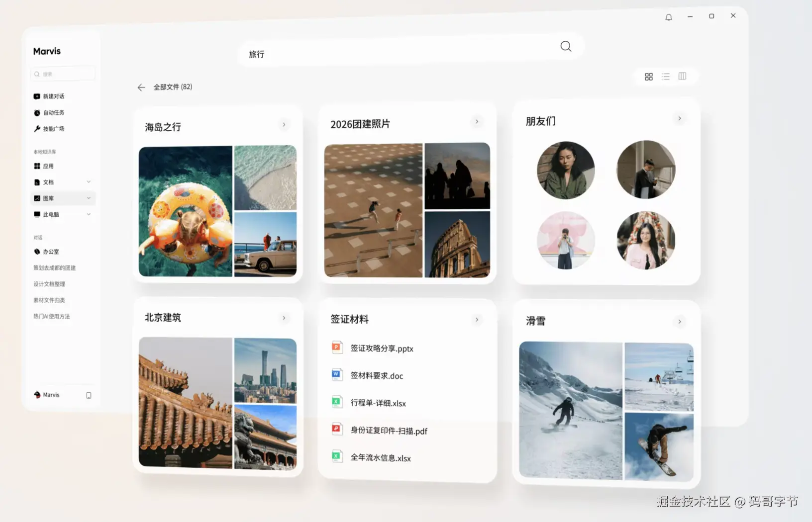Open 身份证复印件-扫描.pdf file
Image resolution: width=812 pixels, height=522 pixels.
(389, 431)
